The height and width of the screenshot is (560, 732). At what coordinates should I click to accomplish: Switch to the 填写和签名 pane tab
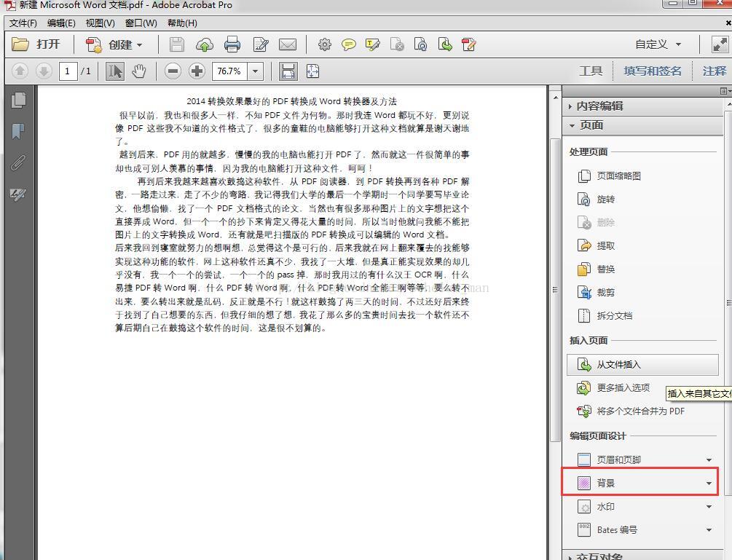652,71
